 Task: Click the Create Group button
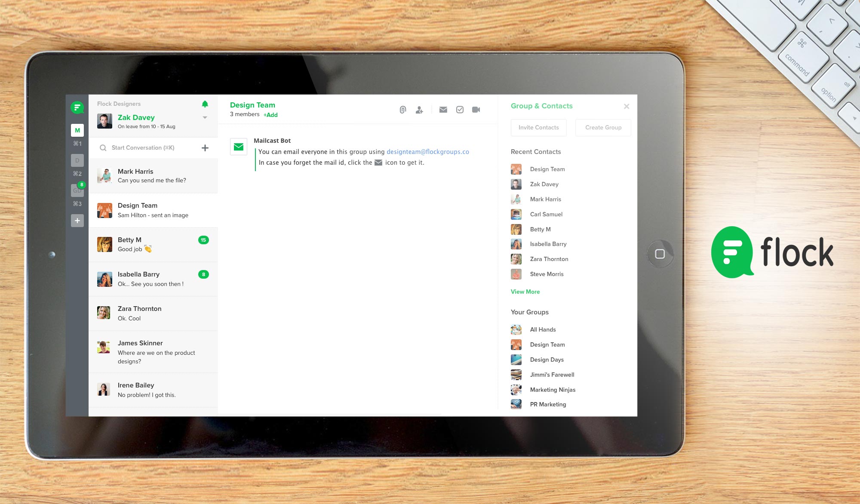point(603,128)
